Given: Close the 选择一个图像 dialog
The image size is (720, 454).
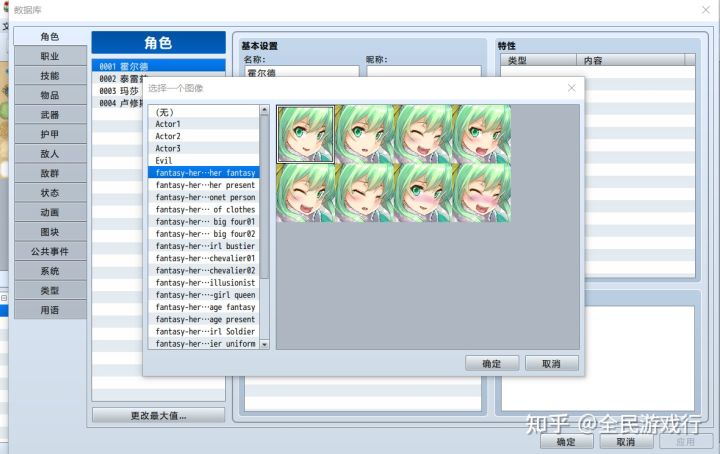Looking at the screenshot, I should point(571,88).
